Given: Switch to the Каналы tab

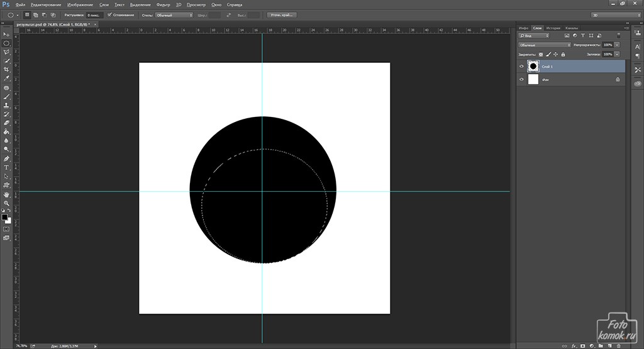Looking at the screenshot, I should click(571, 28).
